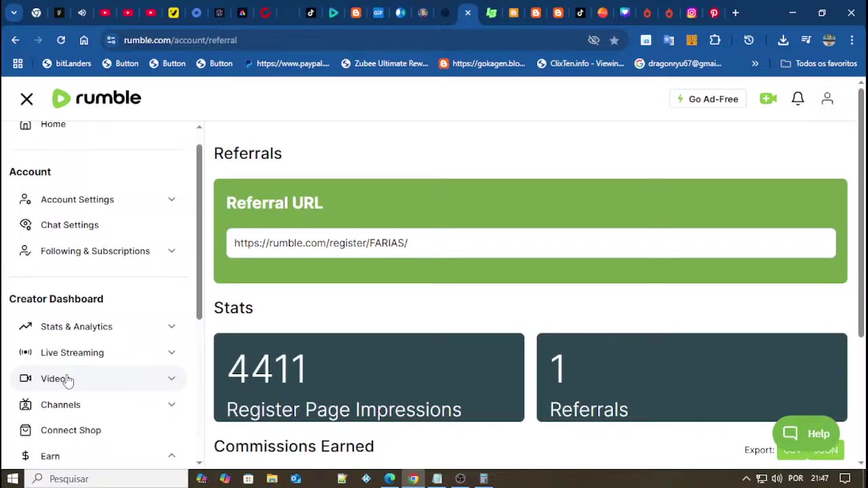Open the ClixTen.info bookmark

click(580, 64)
